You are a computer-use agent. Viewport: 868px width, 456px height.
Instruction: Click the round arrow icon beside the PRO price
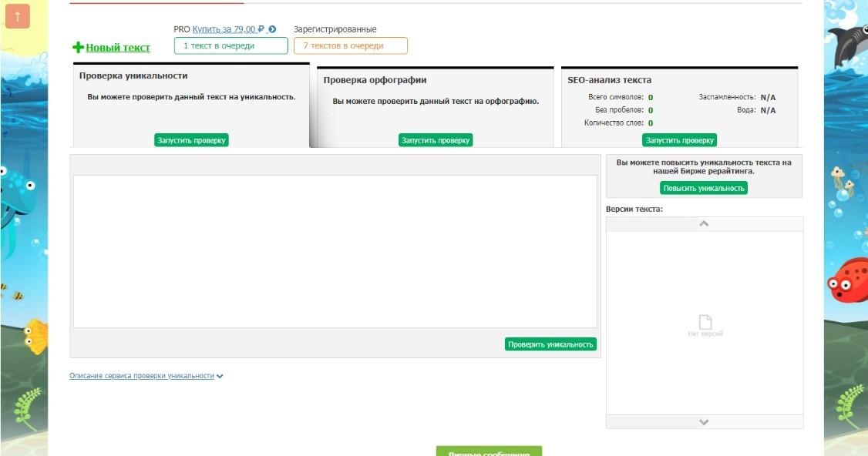click(272, 29)
